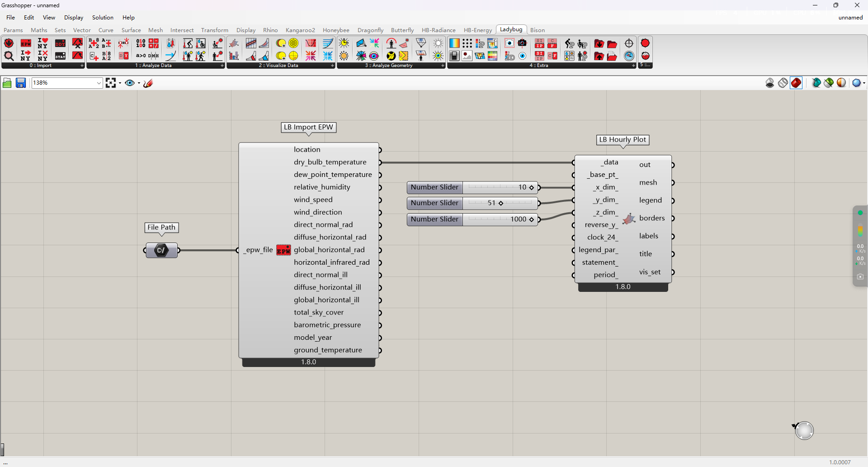This screenshot has width=868, height=467.
Task: Click the _epw_file input label
Action: (258, 250)
